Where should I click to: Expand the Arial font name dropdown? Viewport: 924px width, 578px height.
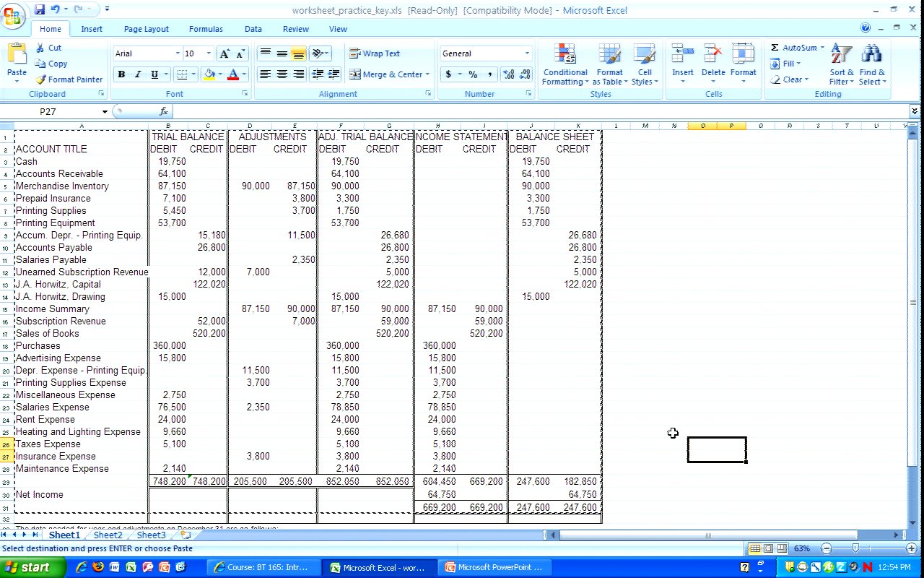click(x=178, y=53)
